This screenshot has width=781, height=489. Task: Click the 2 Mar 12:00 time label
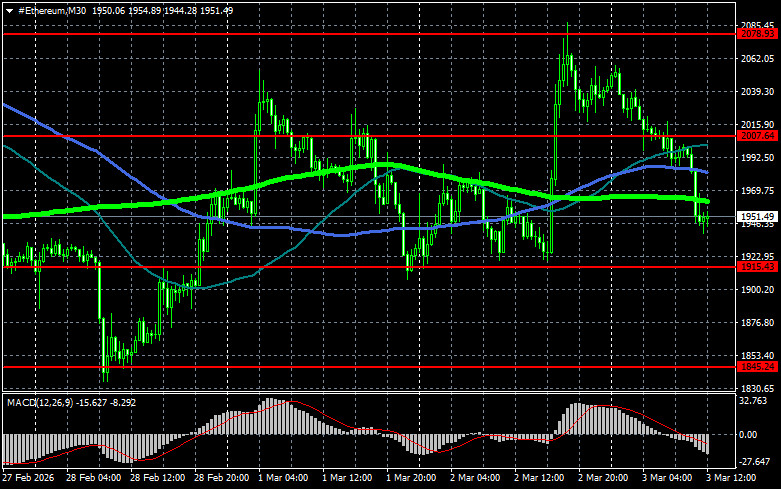539,478
